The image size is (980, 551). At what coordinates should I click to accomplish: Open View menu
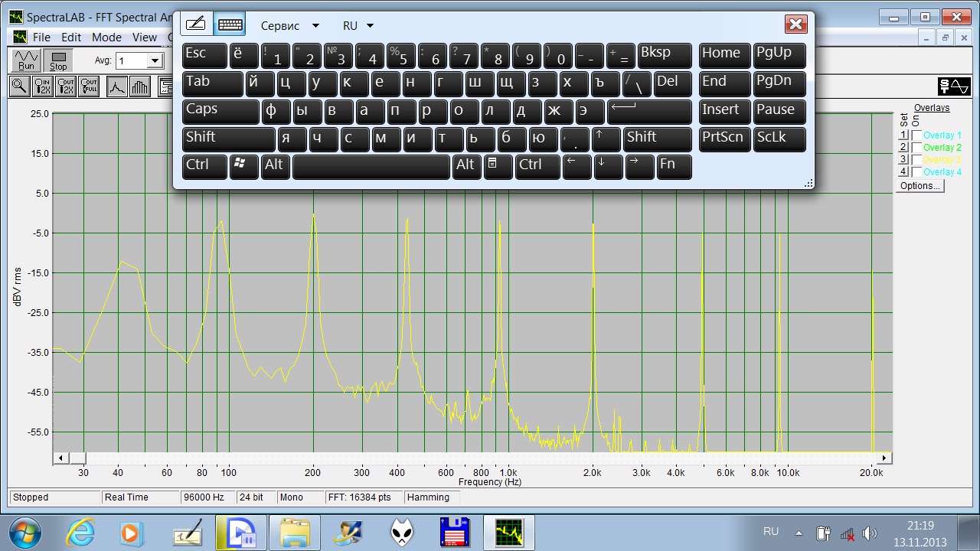(144, 37)
